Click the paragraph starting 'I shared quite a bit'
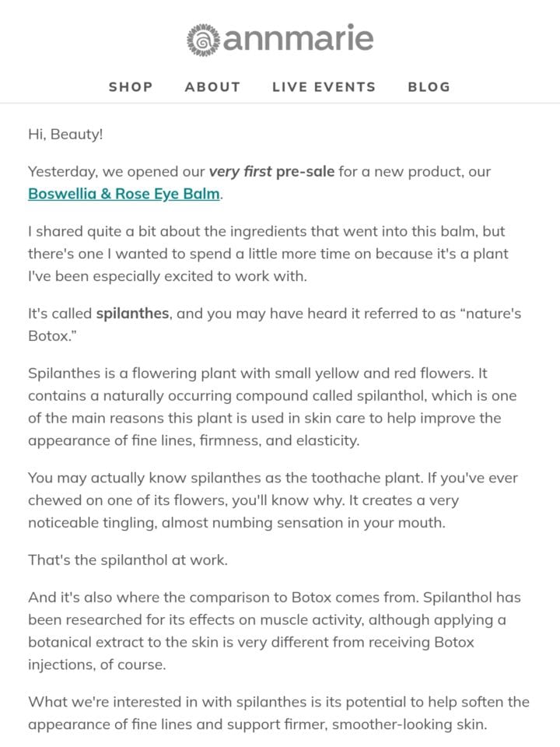560x747 pixels. pos(268,254)
